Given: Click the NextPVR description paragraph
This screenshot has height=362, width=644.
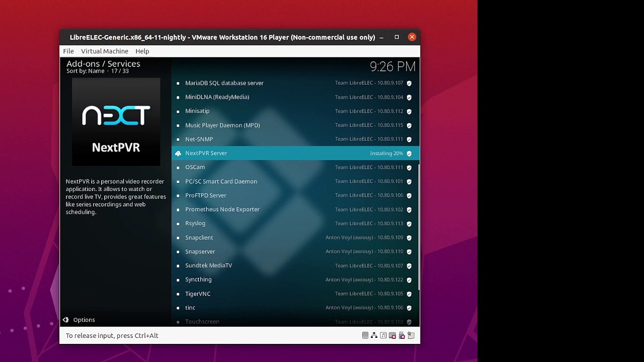Looking at the screenshot, I should point(116,197).
